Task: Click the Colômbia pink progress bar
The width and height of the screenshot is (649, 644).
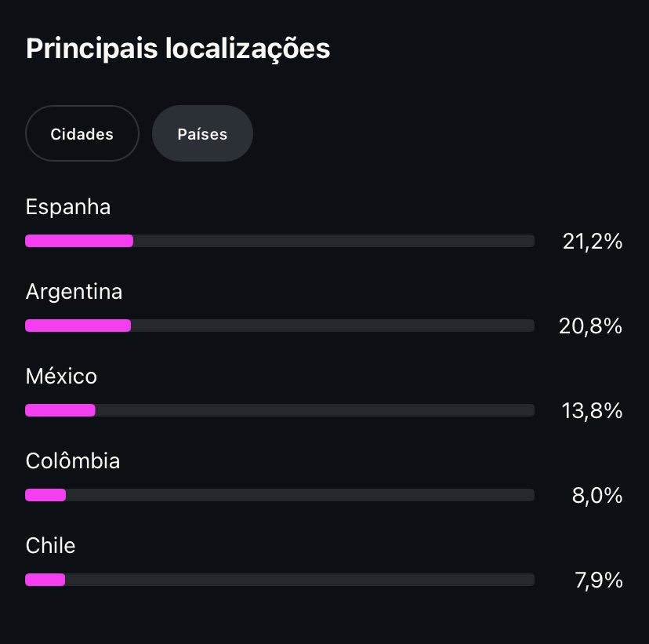Action: click(x=45, y=495)
